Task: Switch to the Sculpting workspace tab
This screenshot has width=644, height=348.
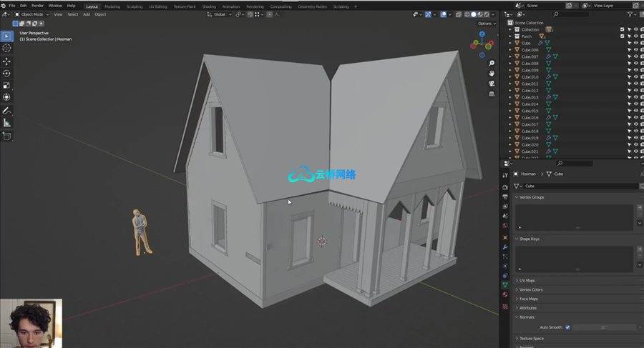Action: point(135,6)
